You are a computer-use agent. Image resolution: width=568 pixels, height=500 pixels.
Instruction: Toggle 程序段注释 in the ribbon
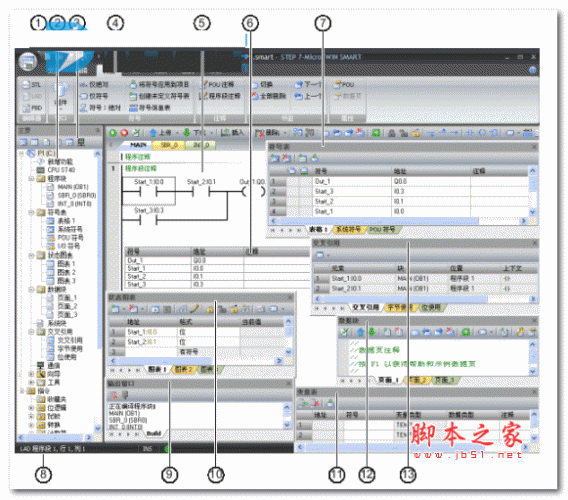click(x=220, y=96)
